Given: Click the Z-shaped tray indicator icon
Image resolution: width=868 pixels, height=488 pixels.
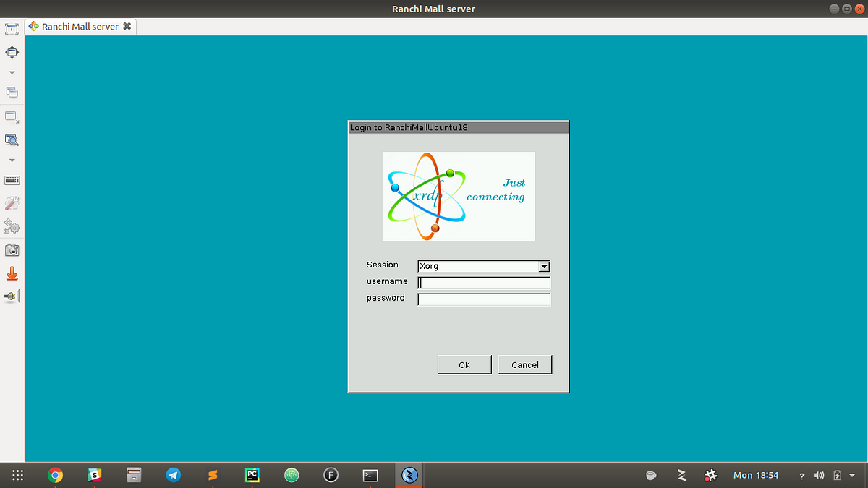Looking at the screenshot, I should click(681, 475).
